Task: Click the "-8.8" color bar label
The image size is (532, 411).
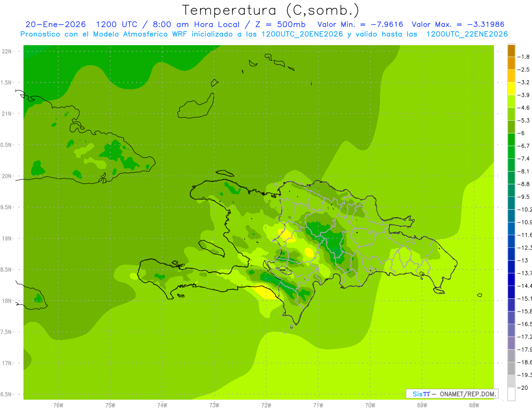Action: (x=523, y=184)
